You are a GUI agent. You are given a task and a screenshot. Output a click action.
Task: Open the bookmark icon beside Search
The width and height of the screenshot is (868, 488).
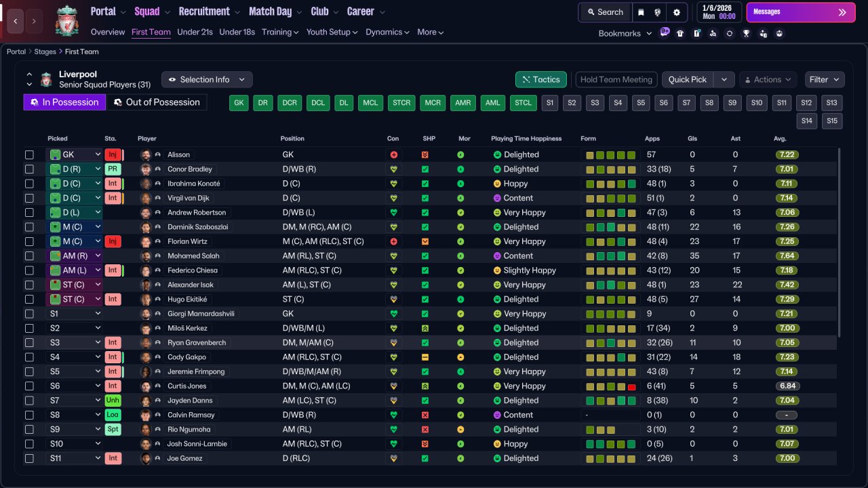[x=641, y=12]
